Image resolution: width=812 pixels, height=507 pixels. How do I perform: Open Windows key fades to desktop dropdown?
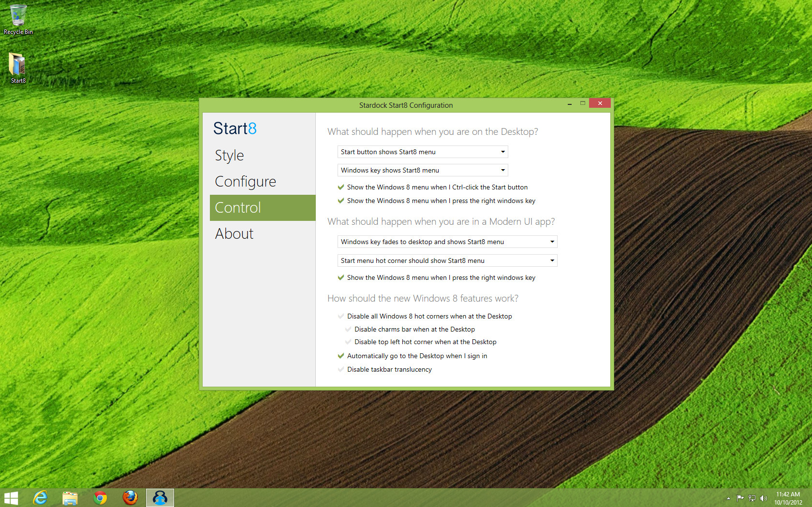pos(447,242)
